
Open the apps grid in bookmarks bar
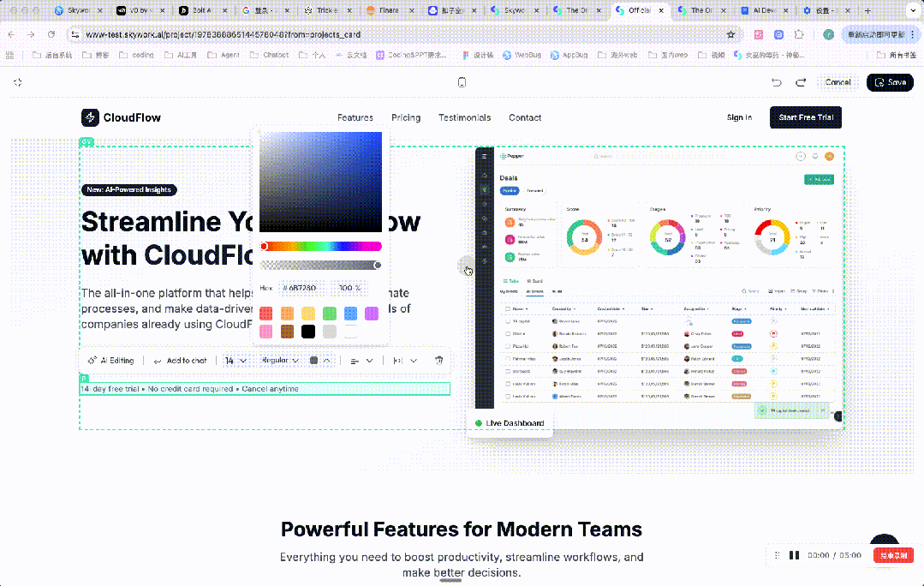tap(10, 55)
